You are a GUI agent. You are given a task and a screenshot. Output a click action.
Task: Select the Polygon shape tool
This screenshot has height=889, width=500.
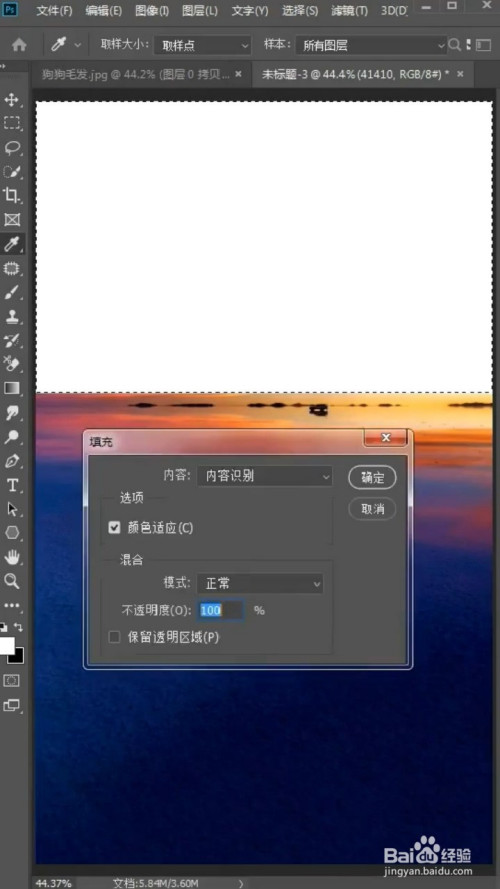(x=11, y=533)
